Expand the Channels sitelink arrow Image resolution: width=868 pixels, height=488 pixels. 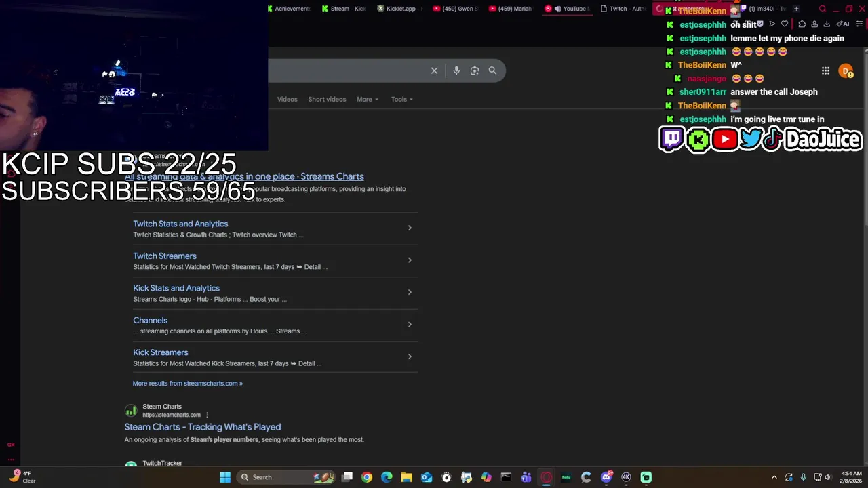(410, 324)
